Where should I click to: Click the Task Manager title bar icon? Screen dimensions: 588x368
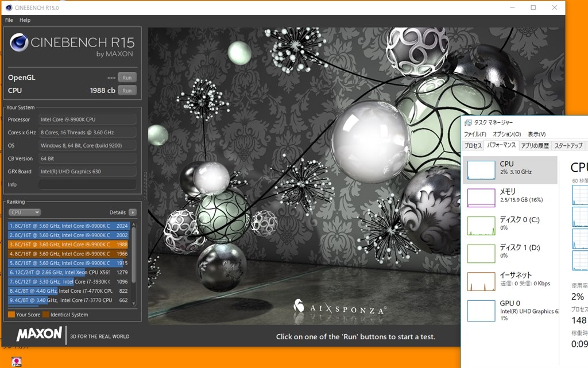pyautogui.click(x=468, y=122)
